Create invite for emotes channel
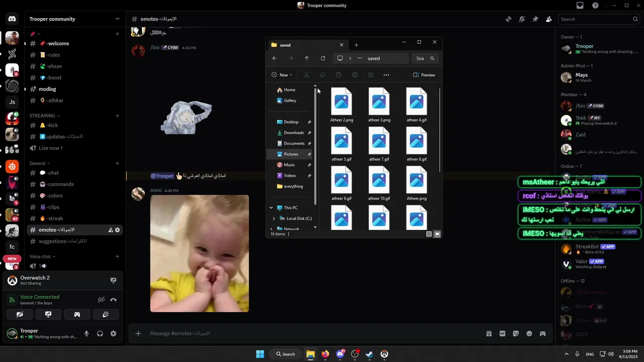 coord(110,230)
